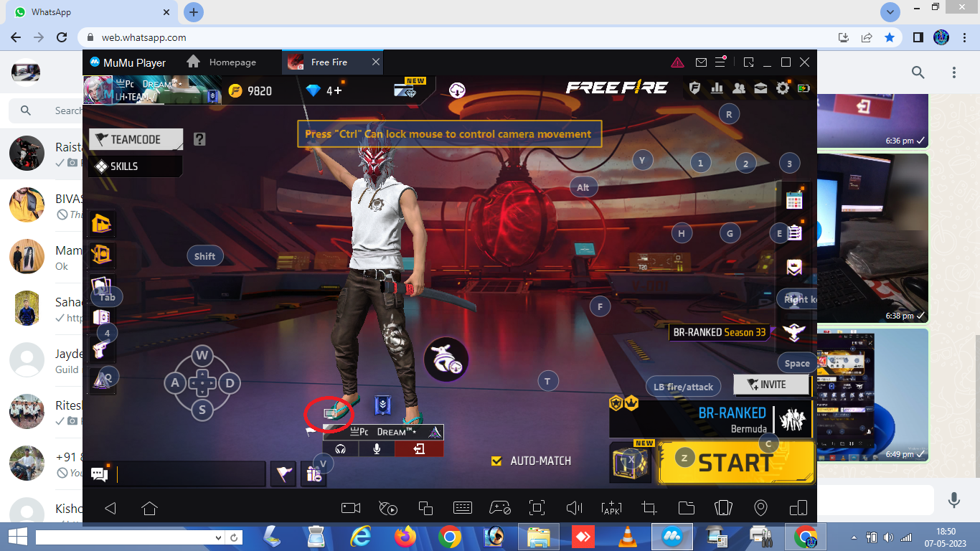Toggle fullscreen from the bottom toolbar
Image resolution: width=980 pixels, height=551 pixels.
(537, 508)
